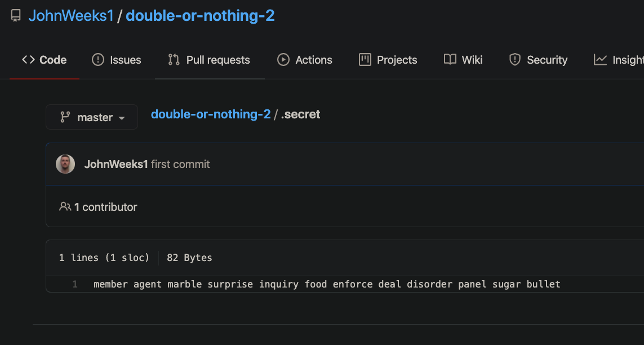Open double-or-nothing-2 repository title link
Viewport: 644px width, 345px height.
(200, 16)
